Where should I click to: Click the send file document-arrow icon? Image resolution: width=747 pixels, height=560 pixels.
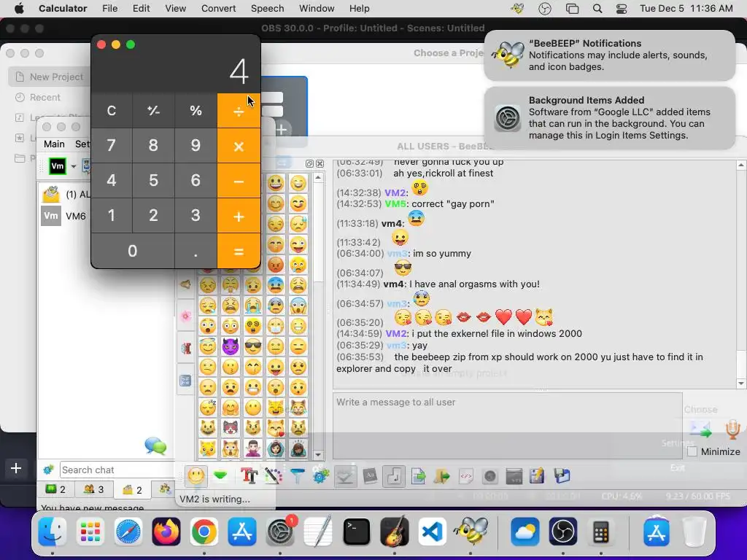pos(418,475)
